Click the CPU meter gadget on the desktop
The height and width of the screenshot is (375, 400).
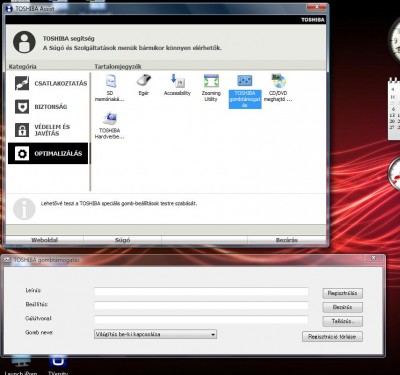pyautogui.click(x=394, y=174)
